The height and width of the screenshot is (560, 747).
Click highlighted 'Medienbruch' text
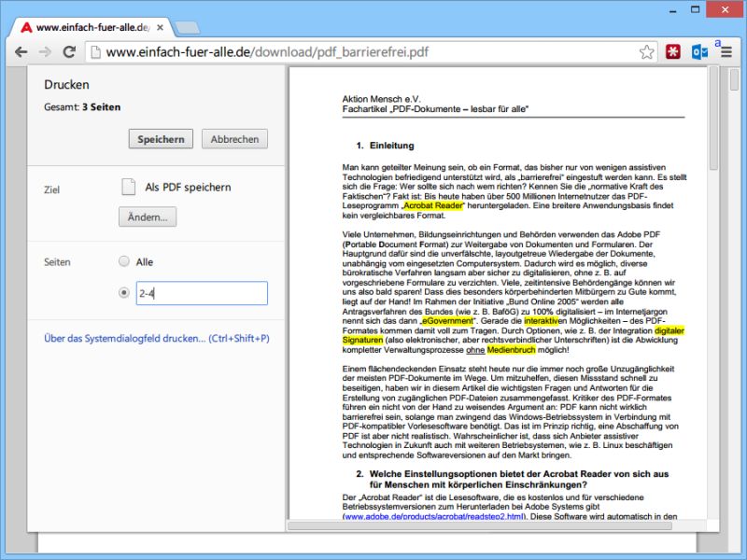pyautogui.click(x=511, y=350)
